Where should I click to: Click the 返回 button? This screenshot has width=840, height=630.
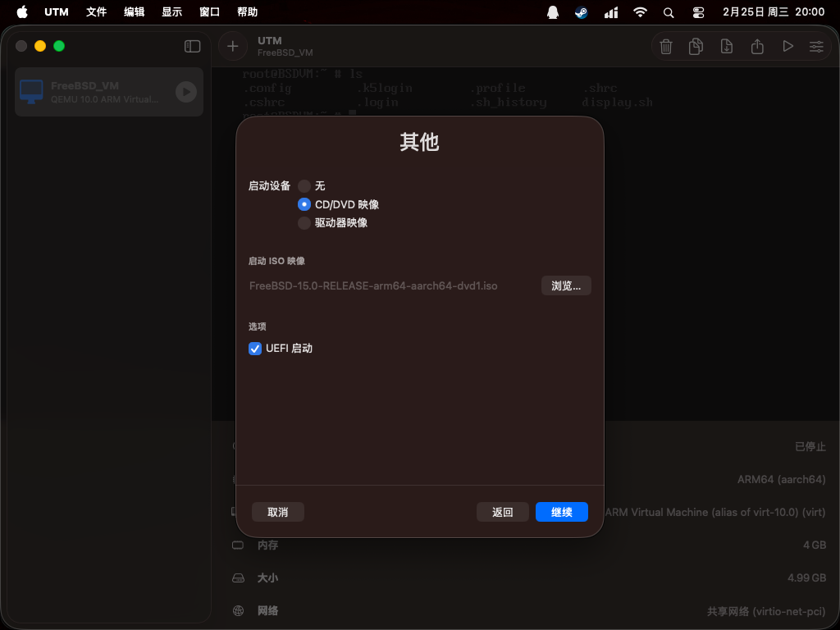click(503, 512)
